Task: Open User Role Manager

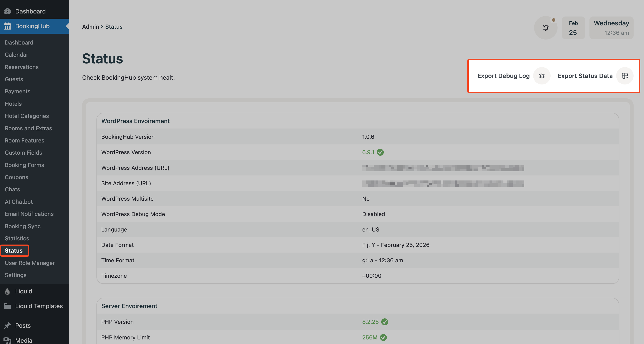Action: (x=30, y=263)
